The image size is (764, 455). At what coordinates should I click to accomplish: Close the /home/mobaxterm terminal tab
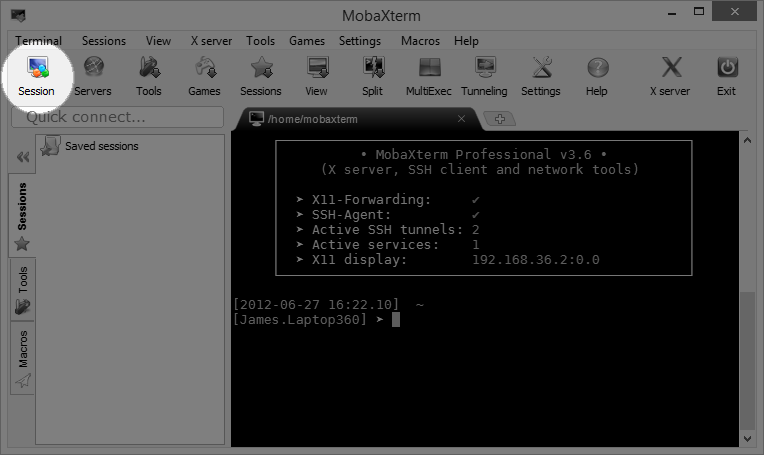point(461,119)
